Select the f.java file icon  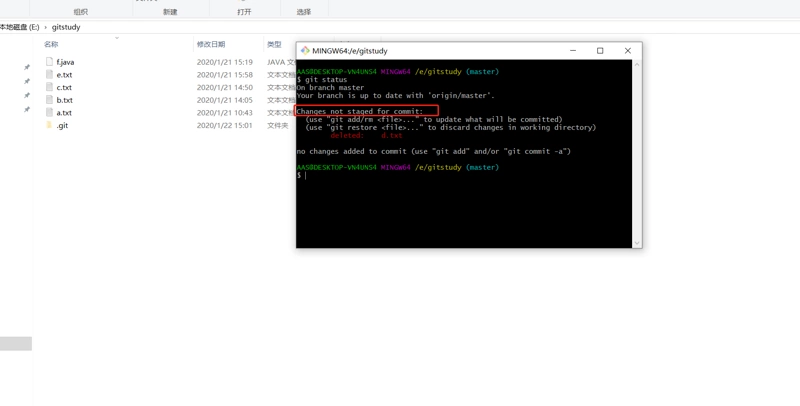[49, 62]
